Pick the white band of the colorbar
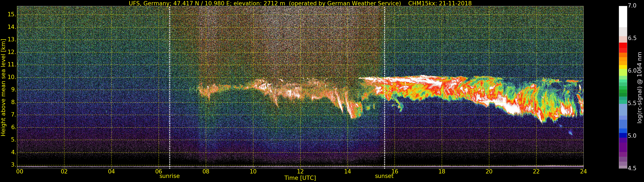This screenshot has width=644, height=182. click(x=623, y=16)
